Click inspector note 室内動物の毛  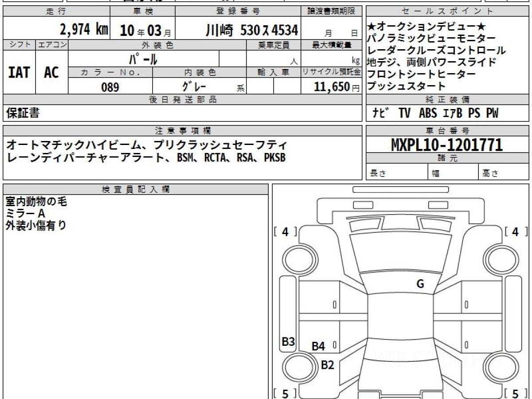[36, 202]
